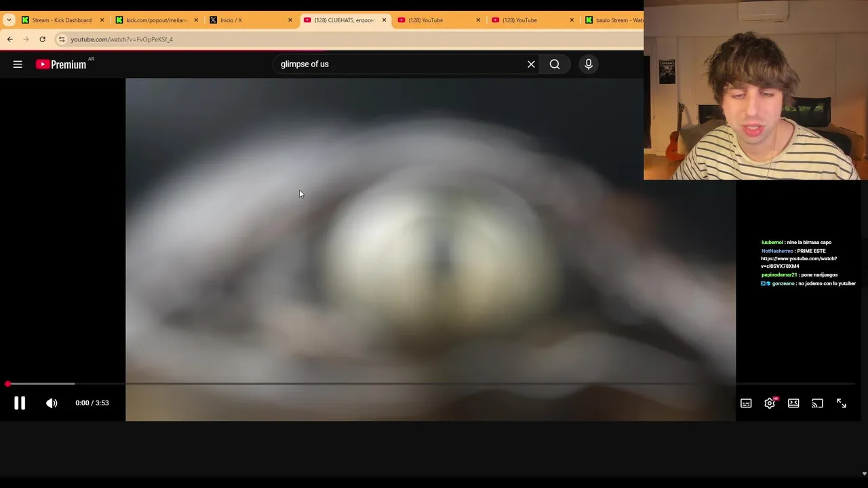
Task: Switch to Inicio / X tab
Action: pyautogui.click(x=251, y=20)
